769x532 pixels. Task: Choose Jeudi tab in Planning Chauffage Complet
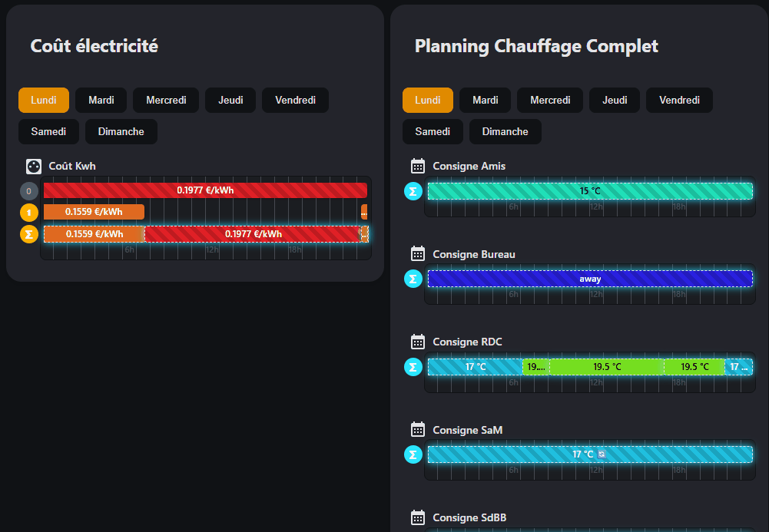click(x=615, y=100)
